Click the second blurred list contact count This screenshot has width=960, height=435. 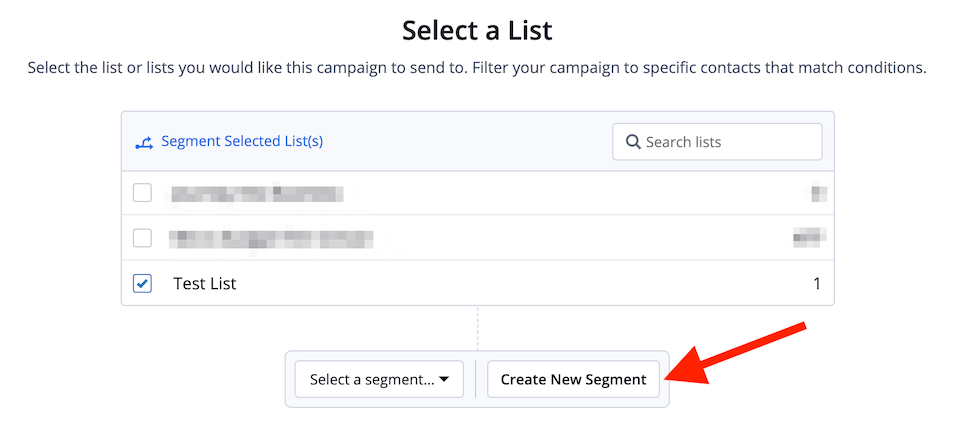click(x=809, y=236)
